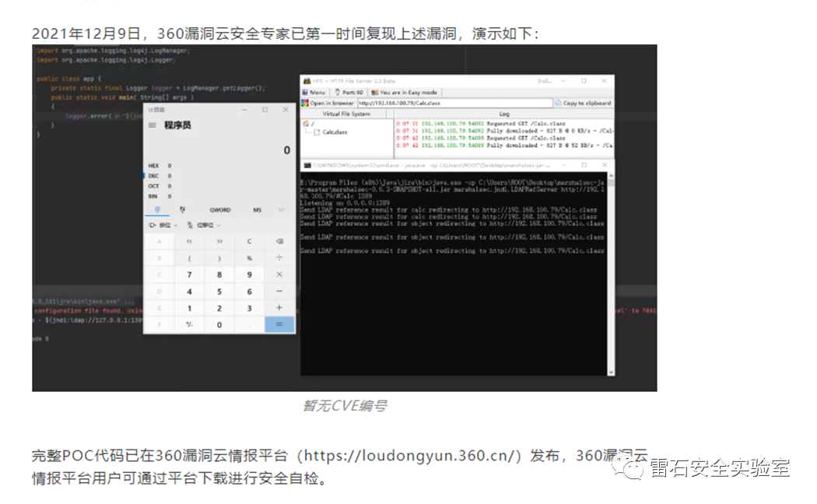Click the plus/minus sign key
Screen dimensions: 817x504
189,324
